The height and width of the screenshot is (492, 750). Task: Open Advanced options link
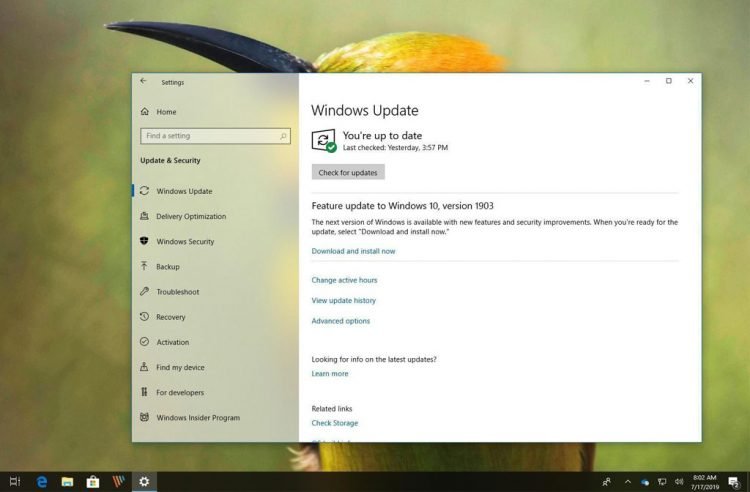tap(340, 321)
